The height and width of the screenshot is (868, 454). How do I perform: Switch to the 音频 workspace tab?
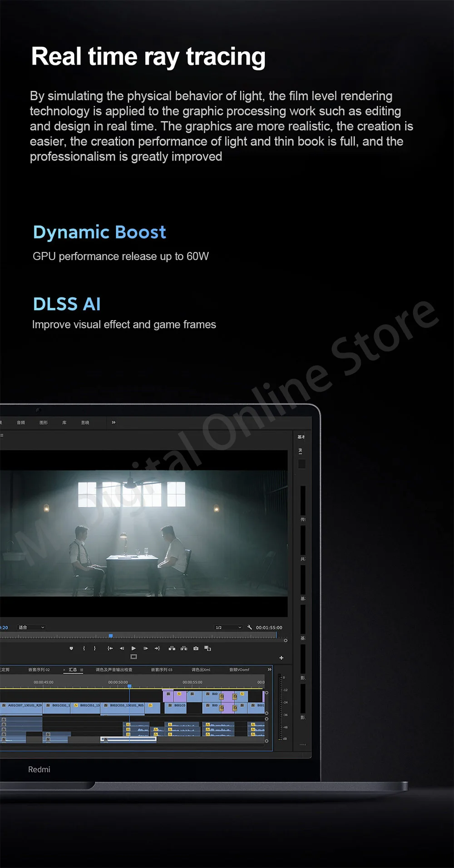pos(21,423)
